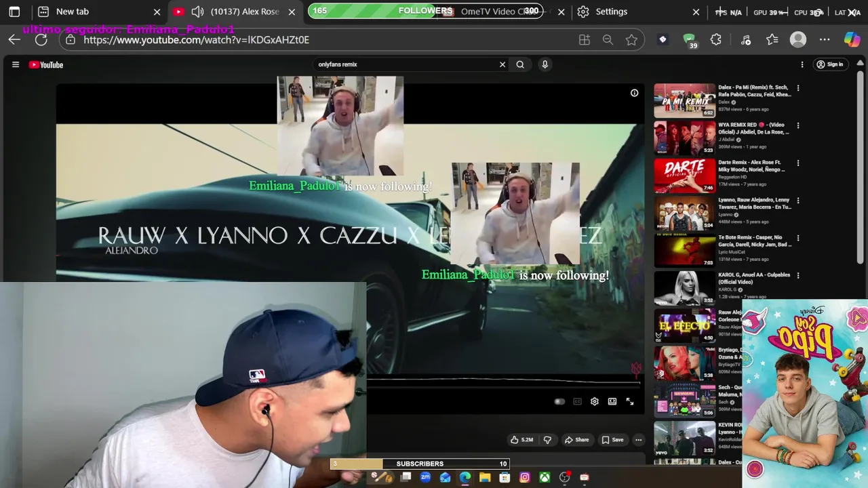Open the Te Bote Remix video title
Image resolution: width=868 pixels, height=488 pixels.
point(754,241)
